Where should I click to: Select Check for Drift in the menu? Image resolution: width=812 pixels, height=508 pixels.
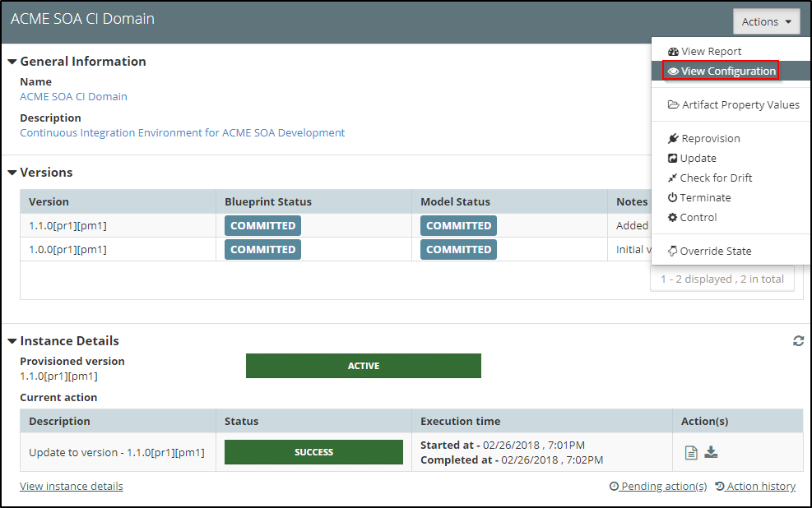716,178
